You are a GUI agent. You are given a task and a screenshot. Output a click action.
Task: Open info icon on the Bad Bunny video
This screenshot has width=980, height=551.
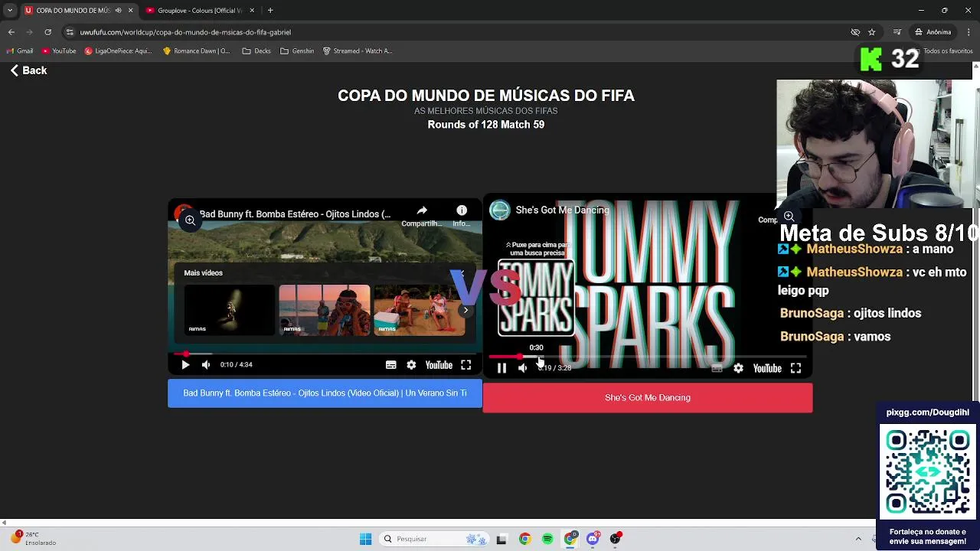(462, 215)
